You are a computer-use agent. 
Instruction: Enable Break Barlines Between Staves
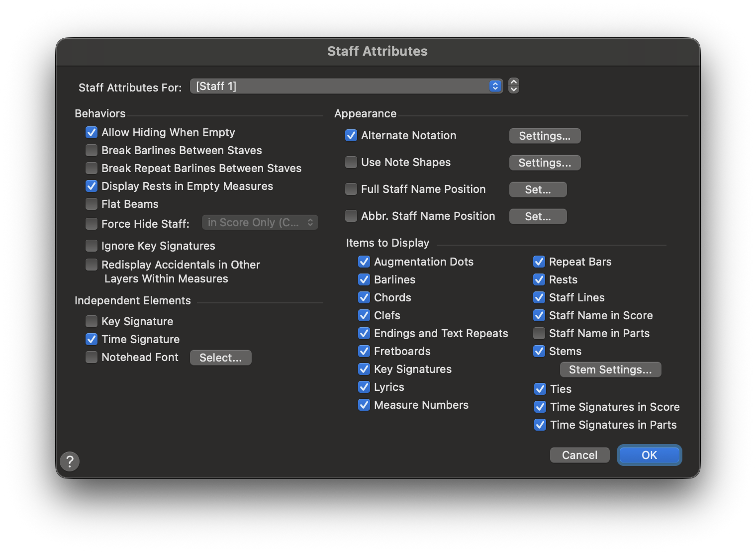click(x=92, y=150)
